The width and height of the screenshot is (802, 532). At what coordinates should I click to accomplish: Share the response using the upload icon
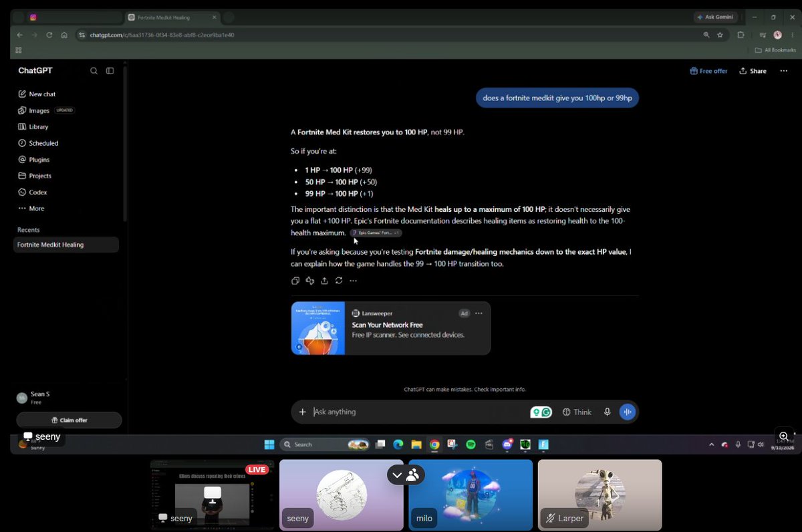click(x=324, y=281)
